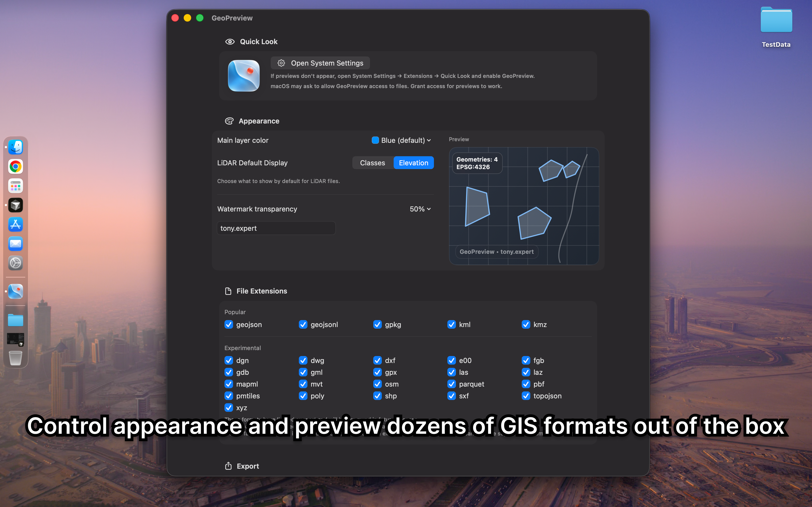Viewport: 812px width, 507px height.
Task: Click the tony.expert watermark text field
Action: (276, 228)
